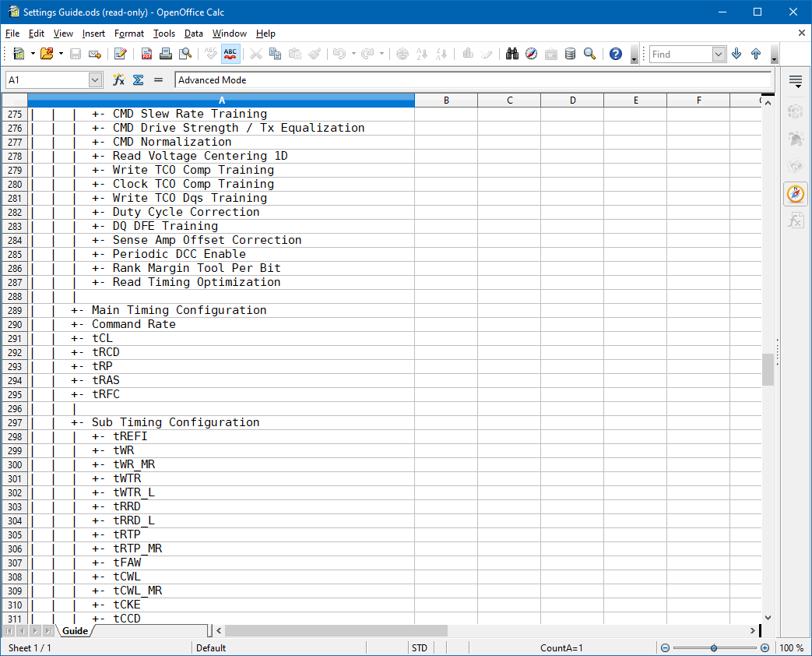Screen dimensions: 812x656
Task: Open the Data Sources icon
Action: [x=570, y=54]
